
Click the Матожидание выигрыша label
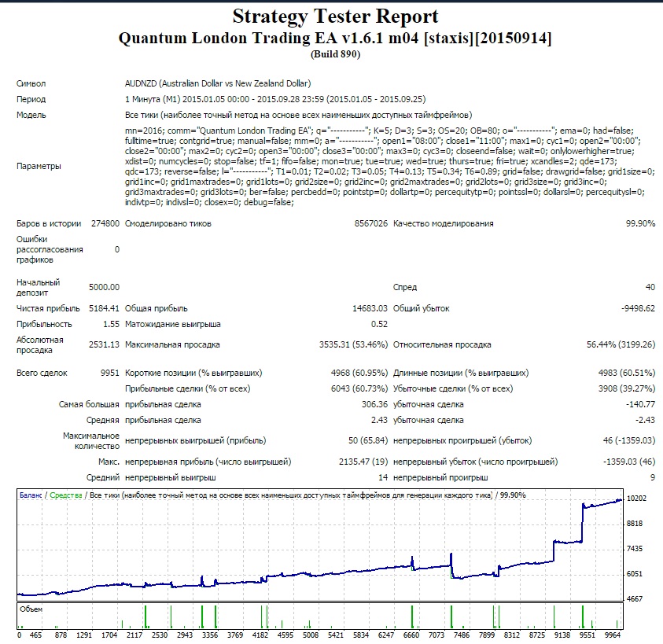(172, 324)
